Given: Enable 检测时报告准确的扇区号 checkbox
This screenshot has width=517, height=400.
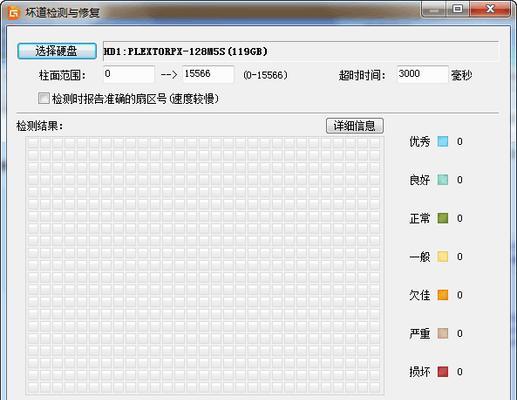Looking at the screenshot, I should coord(44,98).
